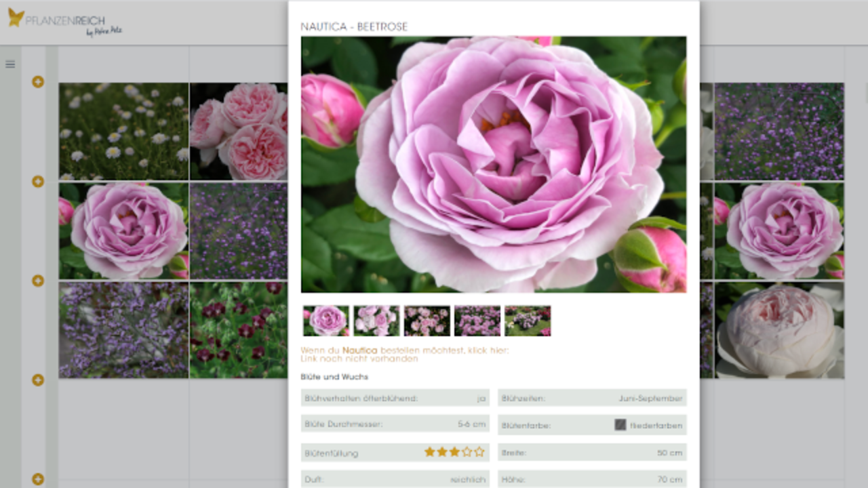Click the first star of Blütenfüllung rating
This screenshot has height=488, width=868.
(430, 451)
